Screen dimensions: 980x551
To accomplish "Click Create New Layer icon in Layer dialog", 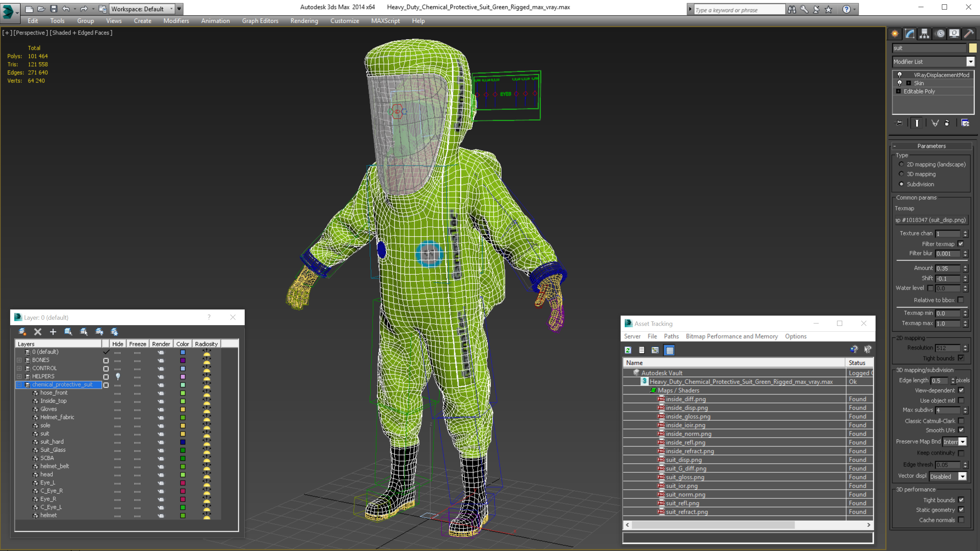I will [22, 332].
